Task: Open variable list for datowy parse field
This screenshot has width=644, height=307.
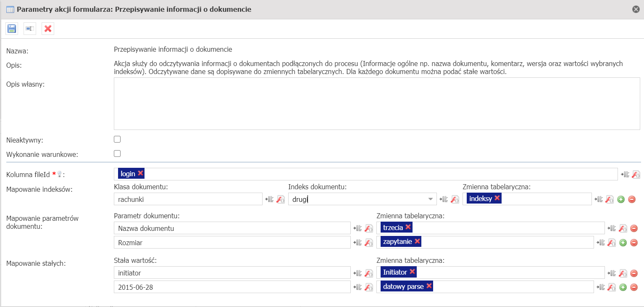Action: pyautogui.click(x=601, y=287)
